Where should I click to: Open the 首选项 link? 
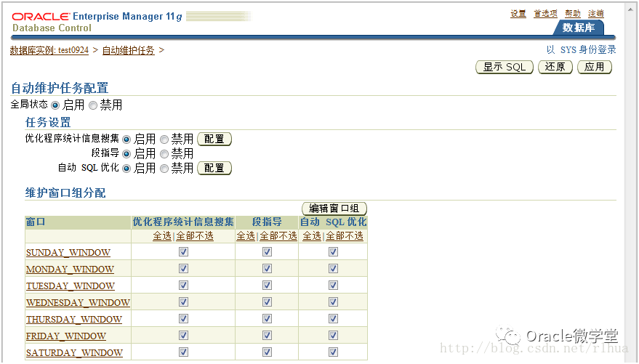tap(545, 13)
